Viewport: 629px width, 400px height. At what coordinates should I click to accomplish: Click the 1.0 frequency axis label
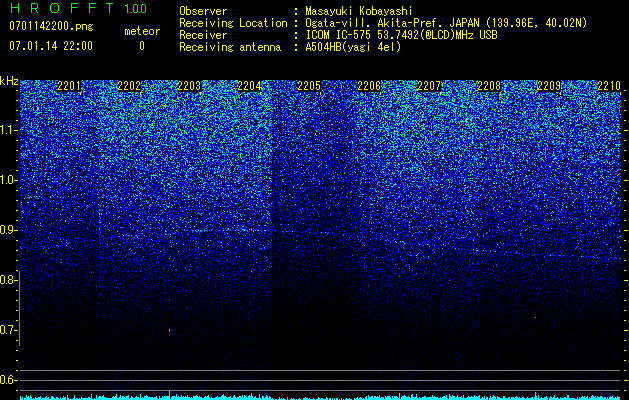coord(7,180)
